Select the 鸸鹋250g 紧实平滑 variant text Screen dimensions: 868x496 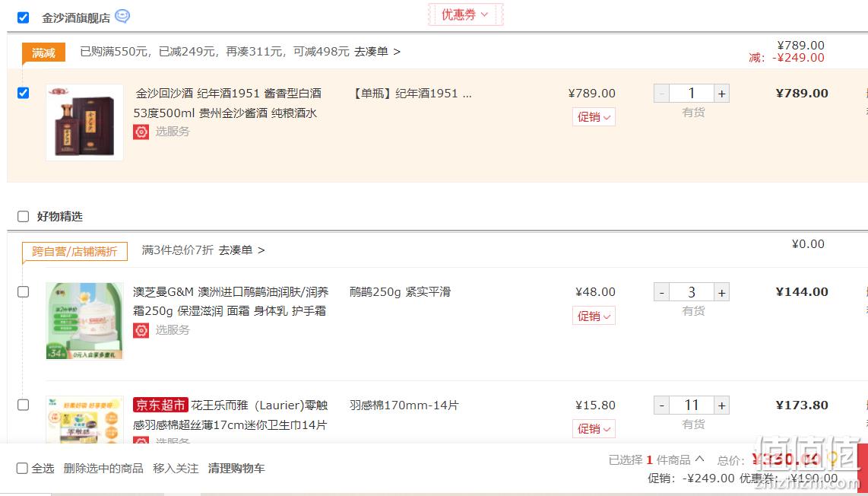click(x=401, y=292)
